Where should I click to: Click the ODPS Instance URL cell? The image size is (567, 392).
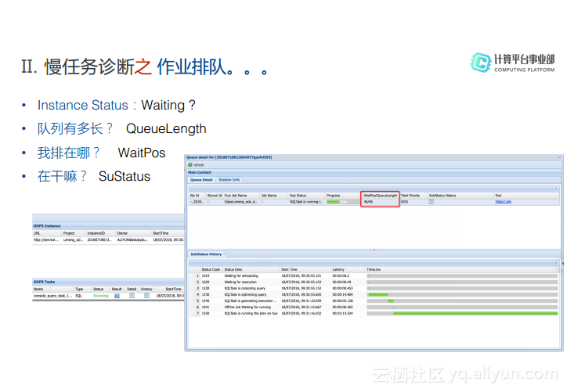46,240
